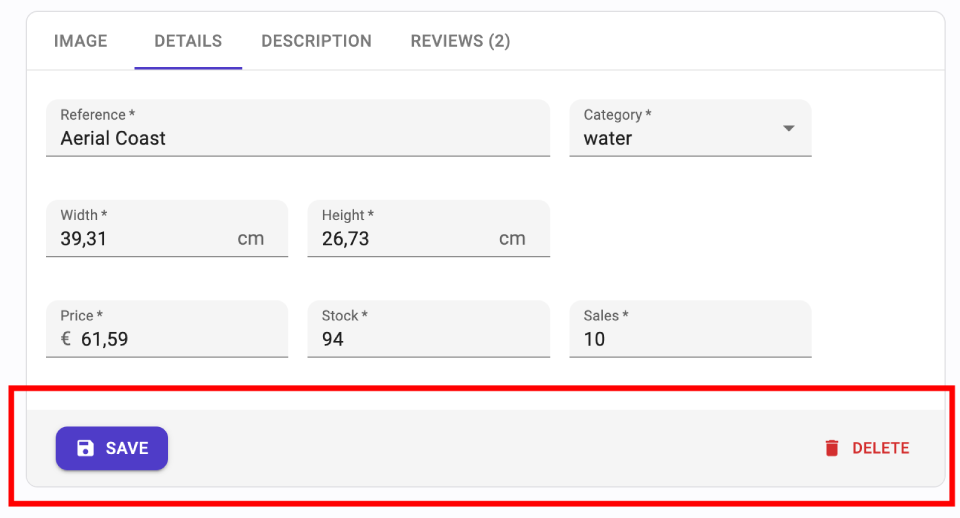Click the cm unit in Height field

pos(512,239)
